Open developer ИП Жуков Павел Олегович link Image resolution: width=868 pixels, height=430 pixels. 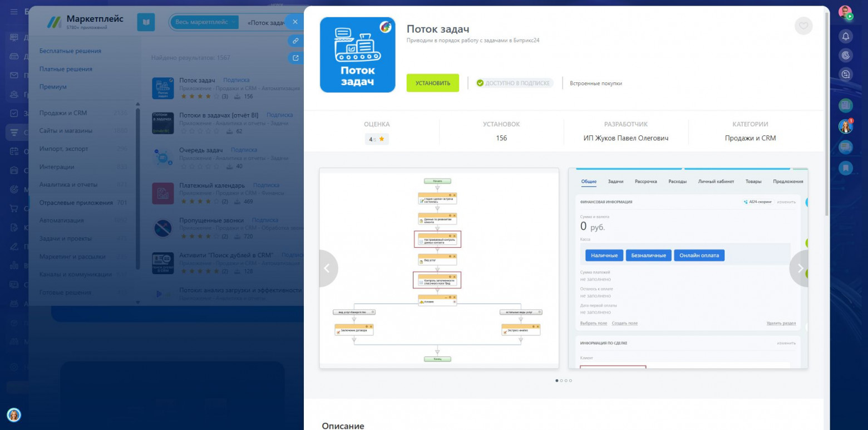click(626, 138)
